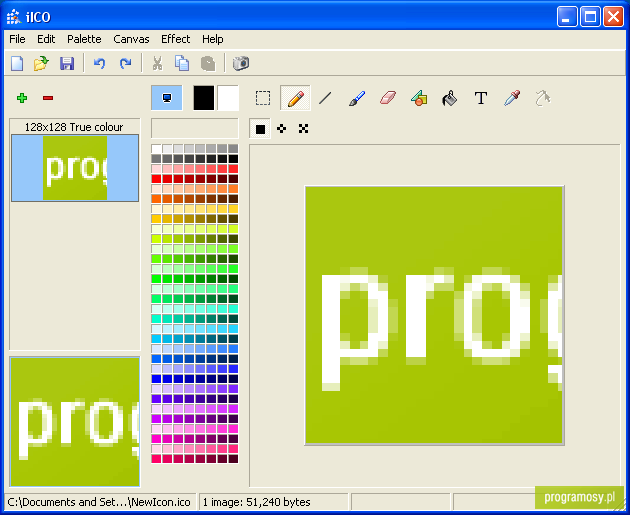Save the icon with floppy disk
Image resolution: width=630 pixels, height=515 pixels.
pos(67,63)
